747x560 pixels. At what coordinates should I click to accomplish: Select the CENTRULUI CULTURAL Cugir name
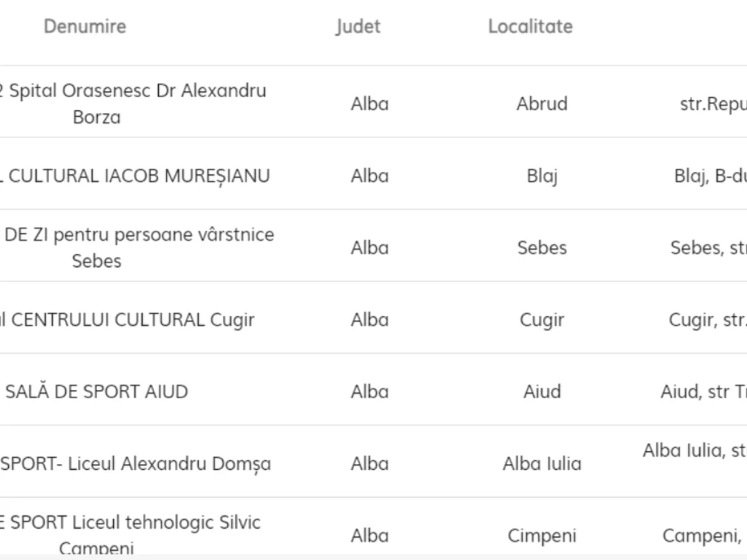127,320
